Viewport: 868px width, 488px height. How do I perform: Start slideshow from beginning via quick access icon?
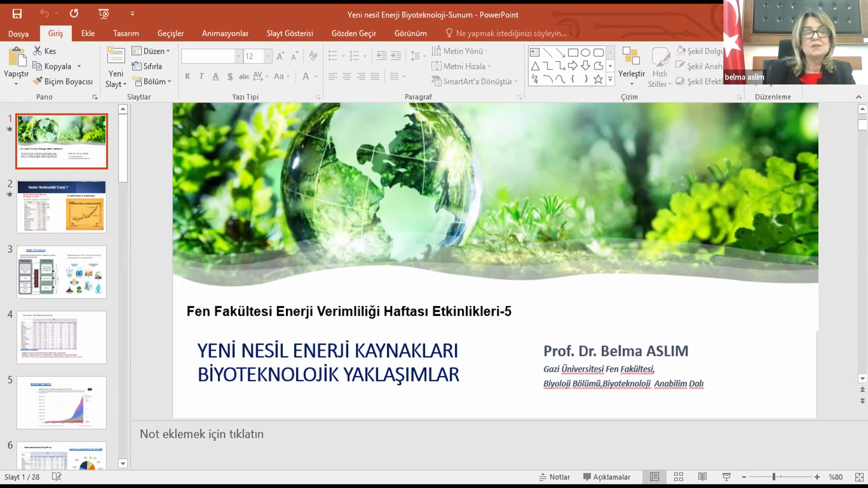coord(104,14)
